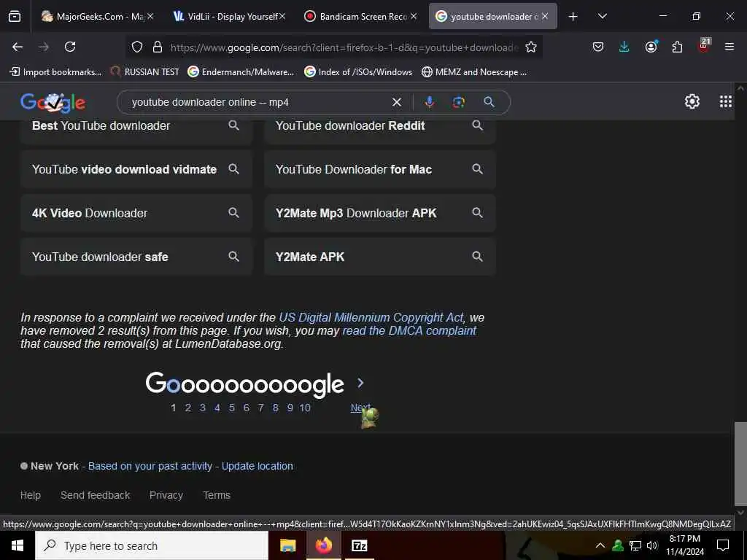Go to results page 10

tap(305, 408)
